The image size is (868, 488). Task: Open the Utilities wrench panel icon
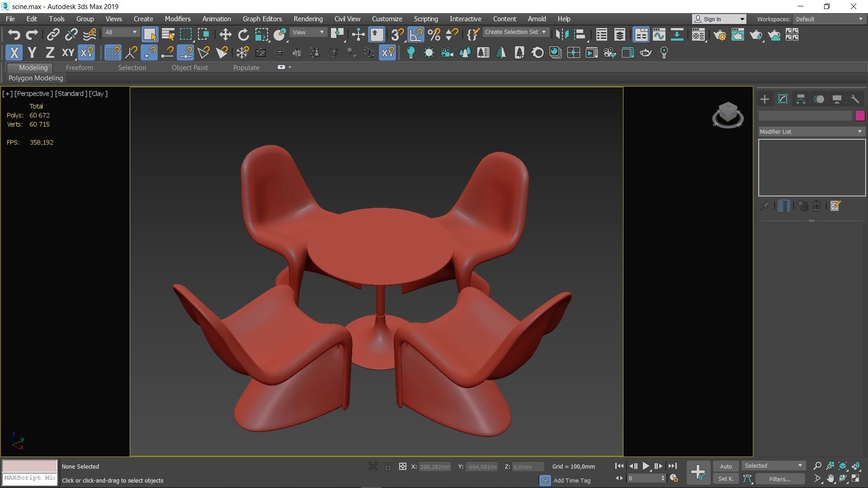854,99
